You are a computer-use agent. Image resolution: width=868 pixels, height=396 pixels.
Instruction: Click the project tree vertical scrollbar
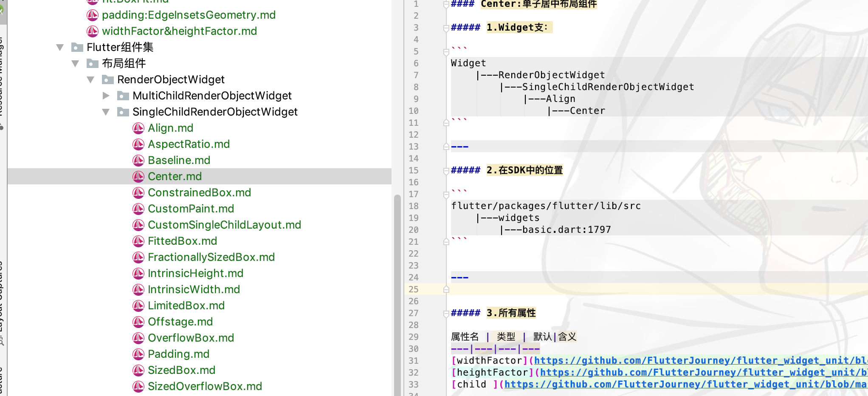click(397, 295)
